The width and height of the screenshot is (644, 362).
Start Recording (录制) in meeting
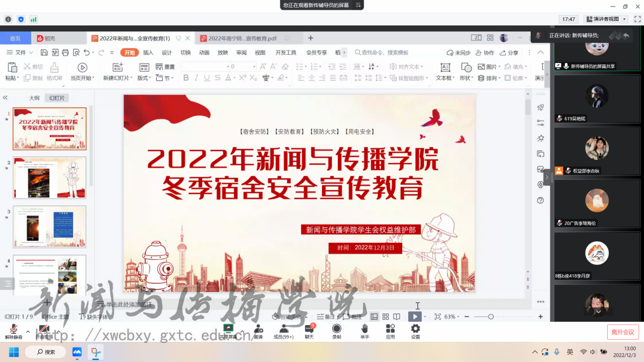(337, 331)
